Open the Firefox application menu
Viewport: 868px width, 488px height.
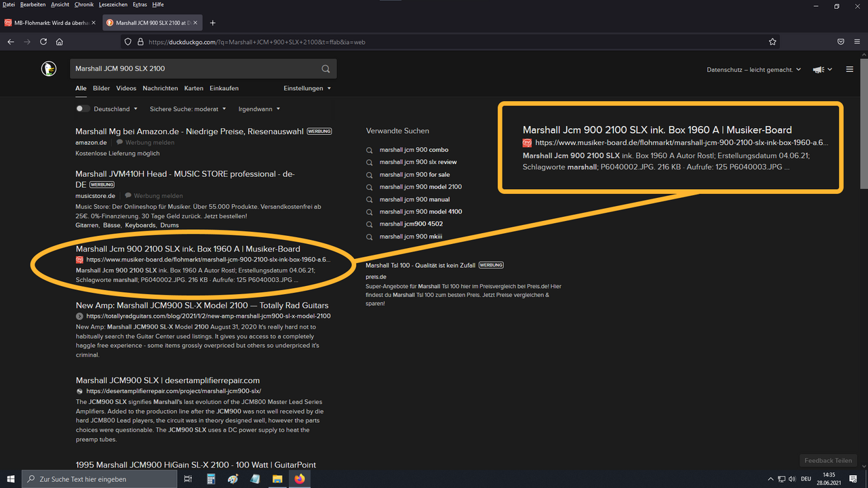(x=856, y=41)
